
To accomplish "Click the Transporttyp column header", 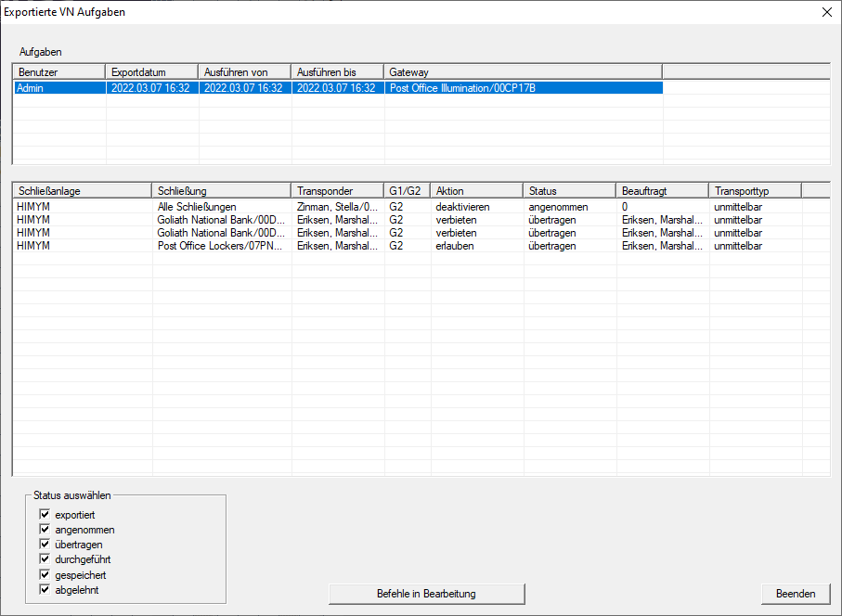I will coord(755,190).
